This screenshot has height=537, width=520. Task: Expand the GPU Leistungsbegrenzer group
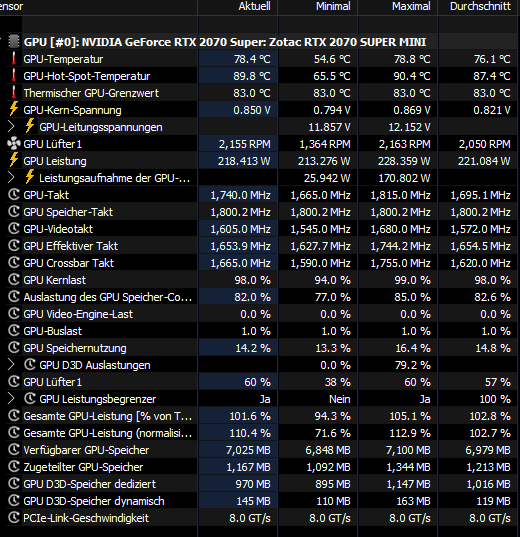point(11,399)
